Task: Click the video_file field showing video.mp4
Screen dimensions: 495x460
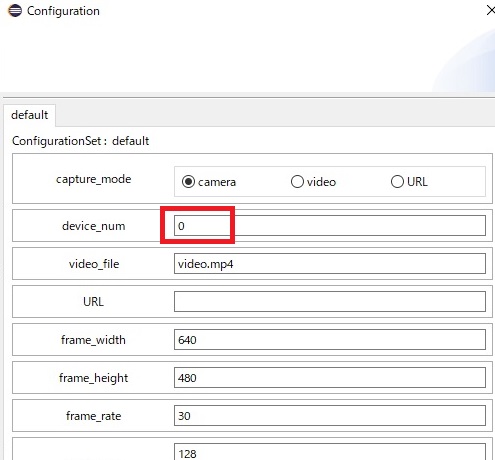Action: point(330,264)
